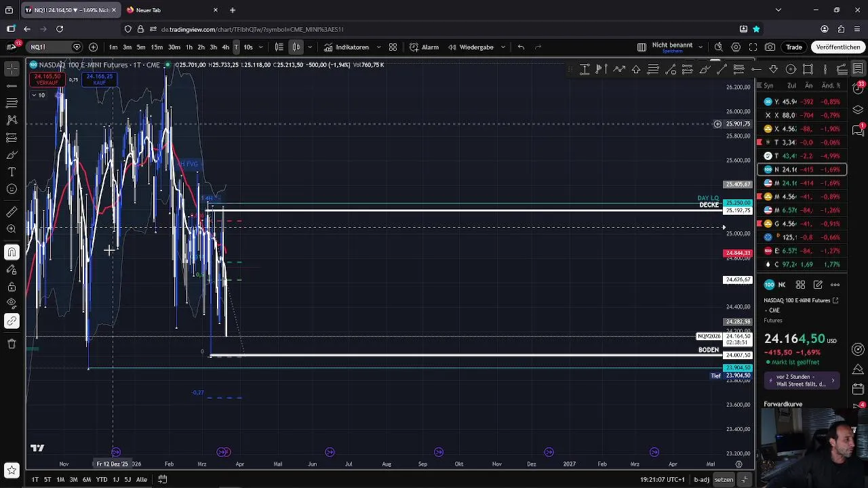The image size is (868, 488).
Task: Toggle b-adj back-adjustment setting
Action: pyautogui.click(x=701, y=480)
